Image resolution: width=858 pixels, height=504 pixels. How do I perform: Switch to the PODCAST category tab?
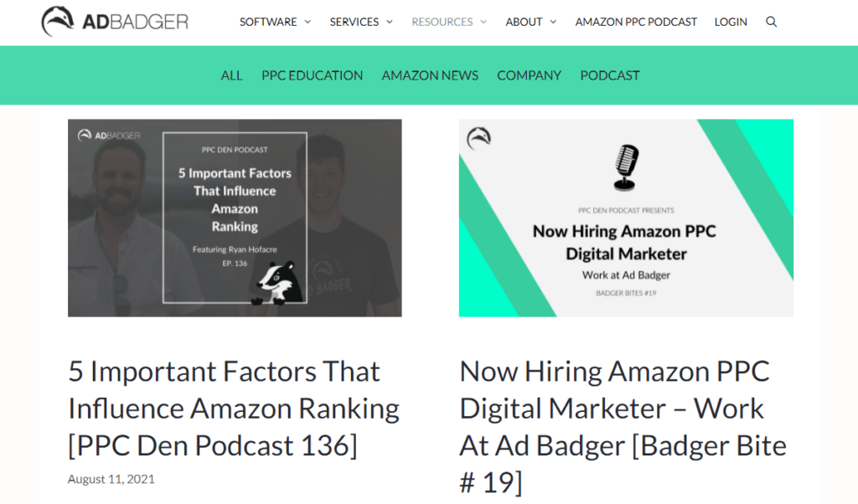[609, 75]
